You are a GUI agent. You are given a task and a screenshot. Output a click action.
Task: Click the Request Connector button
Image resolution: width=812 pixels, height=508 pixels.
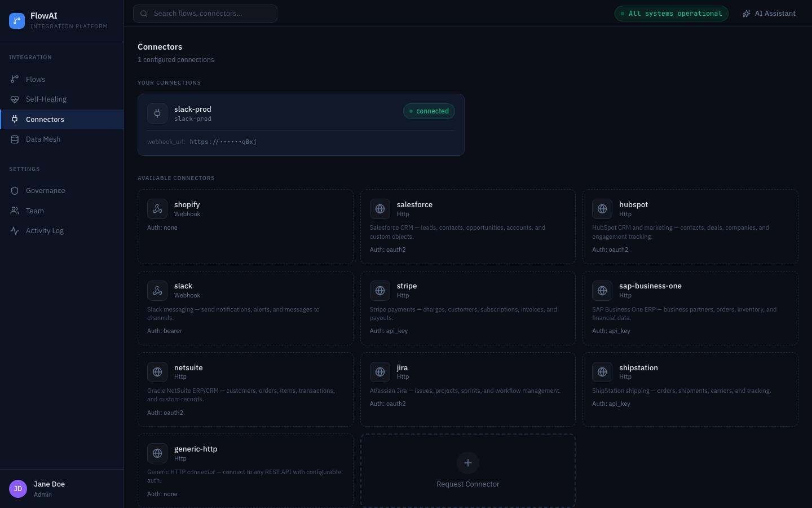(468, 470)
